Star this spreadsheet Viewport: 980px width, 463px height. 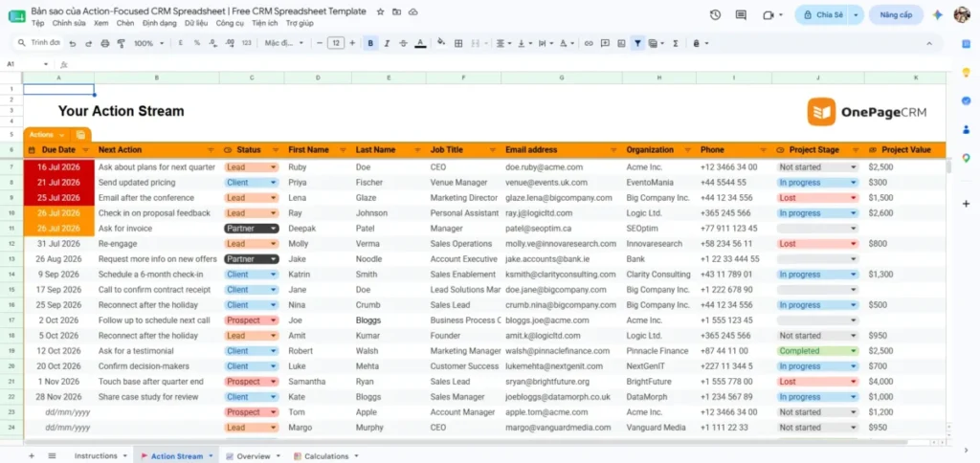[381, 11]
